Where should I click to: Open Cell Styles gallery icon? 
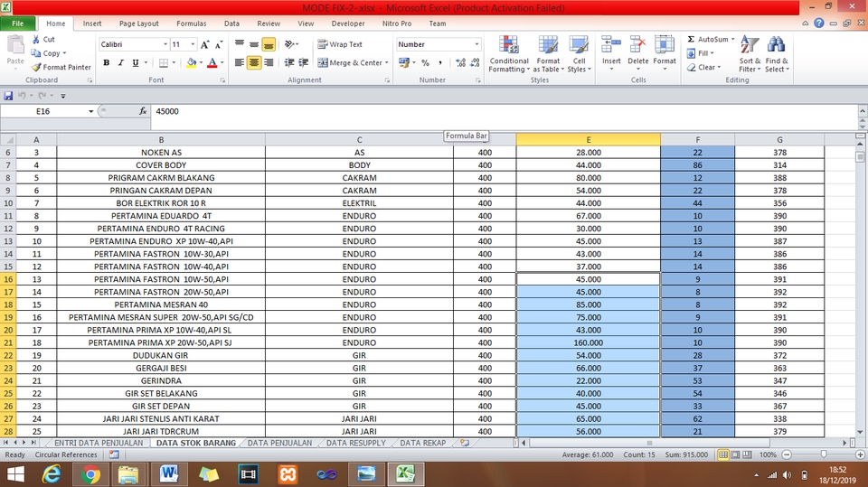point(579,45)
